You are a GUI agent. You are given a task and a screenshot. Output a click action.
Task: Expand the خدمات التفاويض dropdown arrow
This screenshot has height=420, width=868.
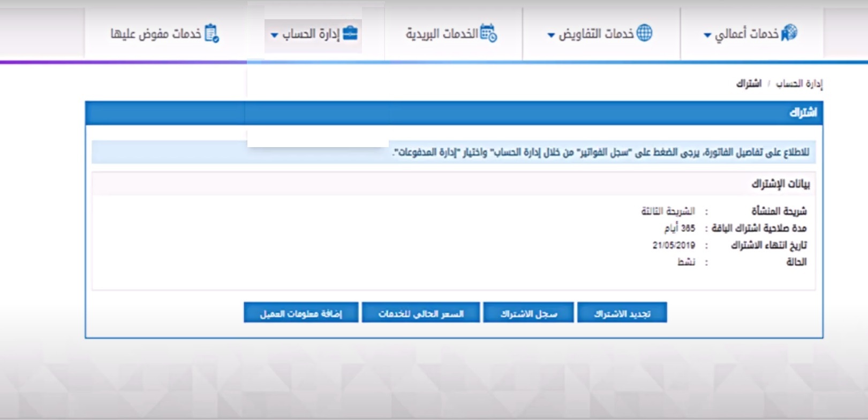pyautogui.click(x=551, y=35)
